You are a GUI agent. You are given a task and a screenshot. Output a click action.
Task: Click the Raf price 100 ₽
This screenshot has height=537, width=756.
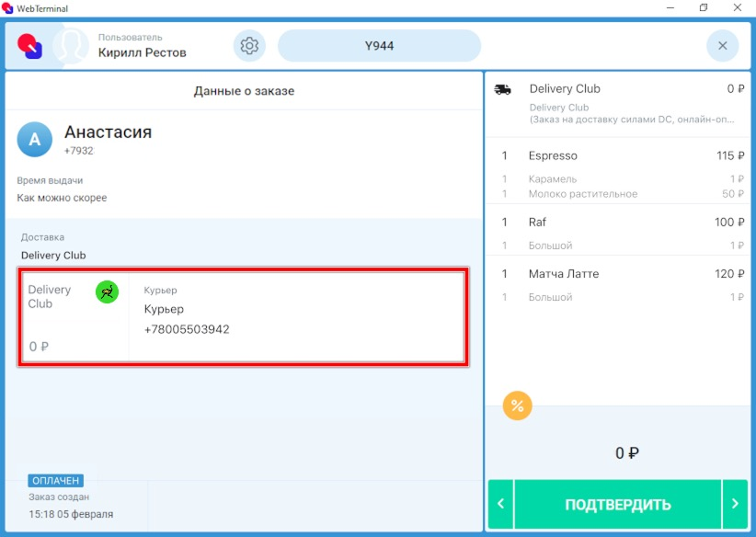(729, 223)
